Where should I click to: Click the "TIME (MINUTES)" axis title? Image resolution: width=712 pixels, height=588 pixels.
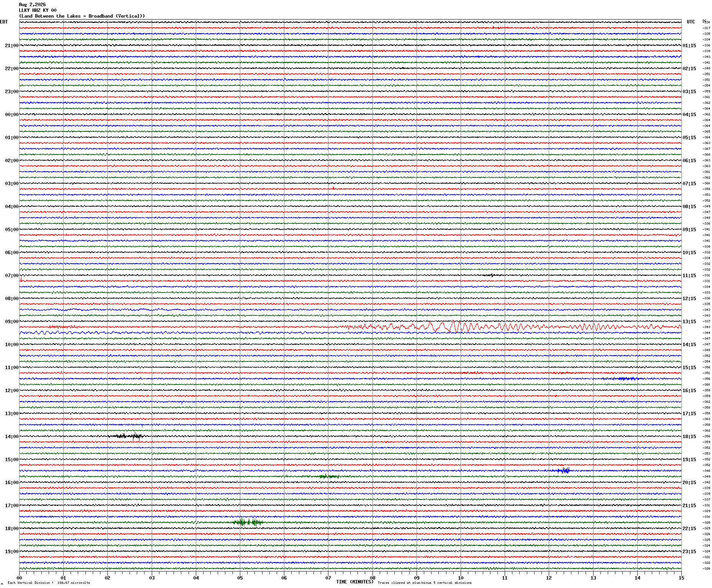tap(355, 582)
